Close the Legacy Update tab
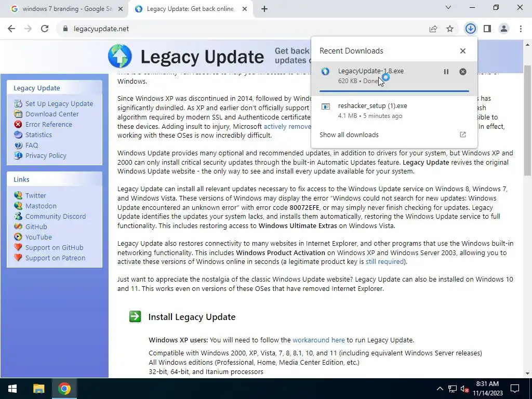The image size is (532, 399). (245, 9)
